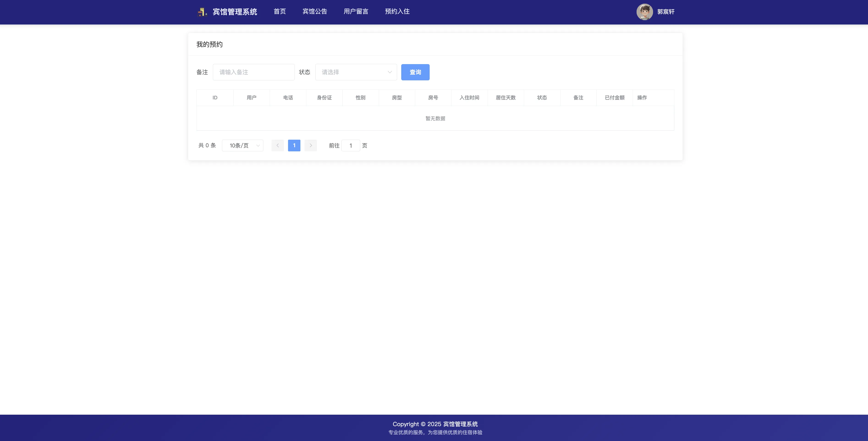Click the 状态 dropdown chevron arrow
This screenshot has width=868, height=441.
[x=390, y=72]
